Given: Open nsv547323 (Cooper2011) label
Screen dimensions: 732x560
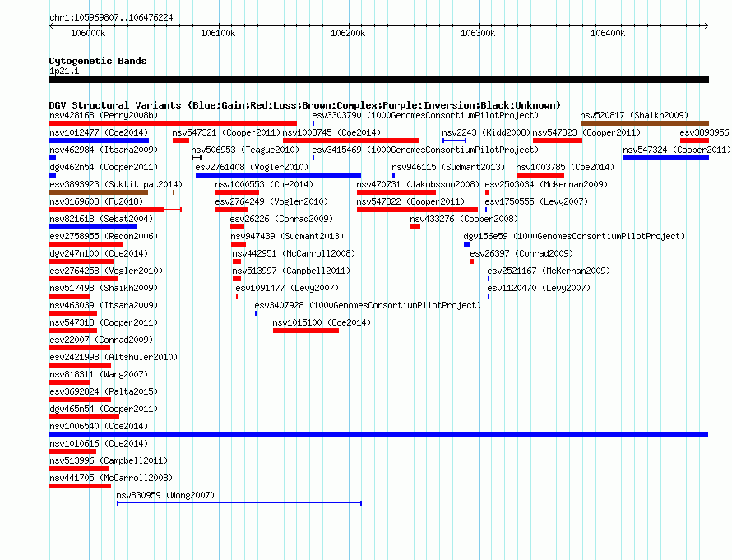Looking at the screenshot, I should pos(586,132).
